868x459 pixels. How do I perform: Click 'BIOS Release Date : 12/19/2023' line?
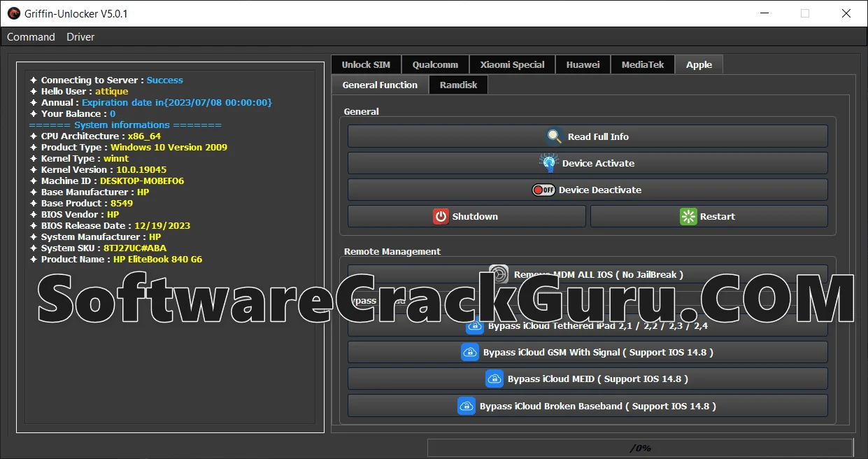tap(111, 225)
